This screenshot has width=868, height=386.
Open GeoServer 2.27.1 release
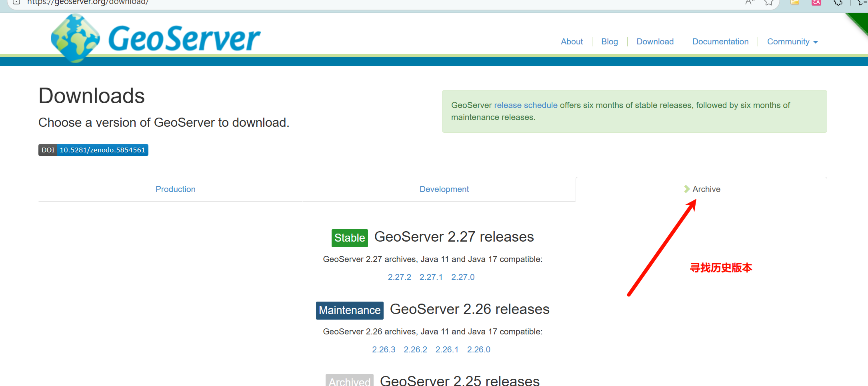click(x=431, y=277)
